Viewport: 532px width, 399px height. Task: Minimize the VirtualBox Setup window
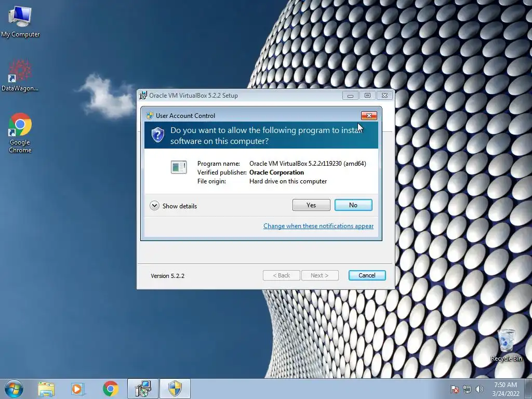(x=350, y=96)
